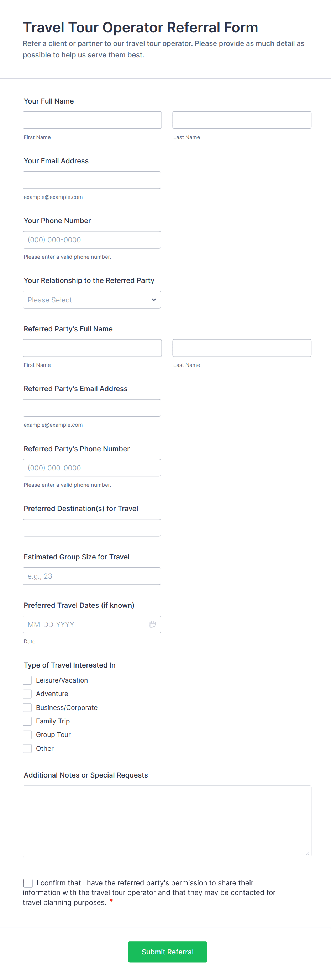Check the Group Tour option
This screenshot has width=331, height=980.
pyautogui.click(x=27, y=734)
